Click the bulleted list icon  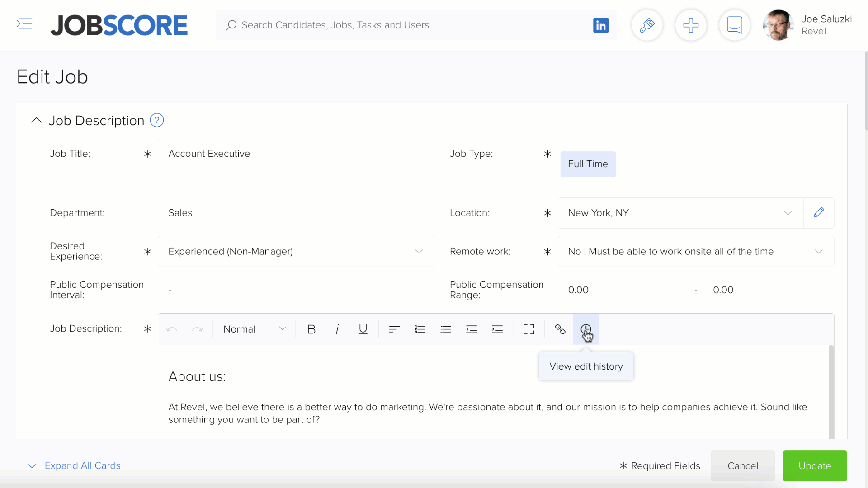pos(446,329)
